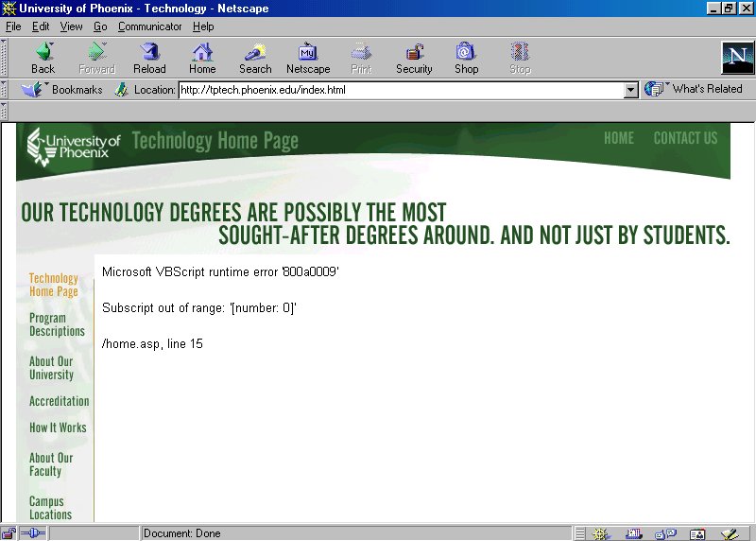Screen dimensions: 756x541
Task: Open About Our University link
Action: point(51,368)
